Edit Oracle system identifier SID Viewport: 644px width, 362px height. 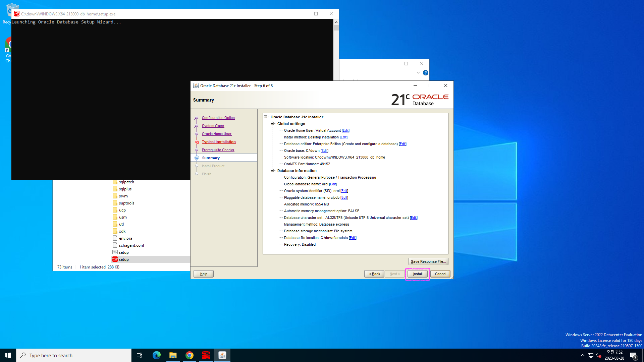click(344, 191)
